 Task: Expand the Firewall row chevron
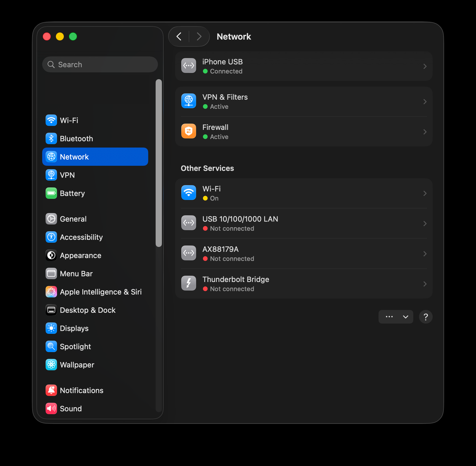(425, 132)
